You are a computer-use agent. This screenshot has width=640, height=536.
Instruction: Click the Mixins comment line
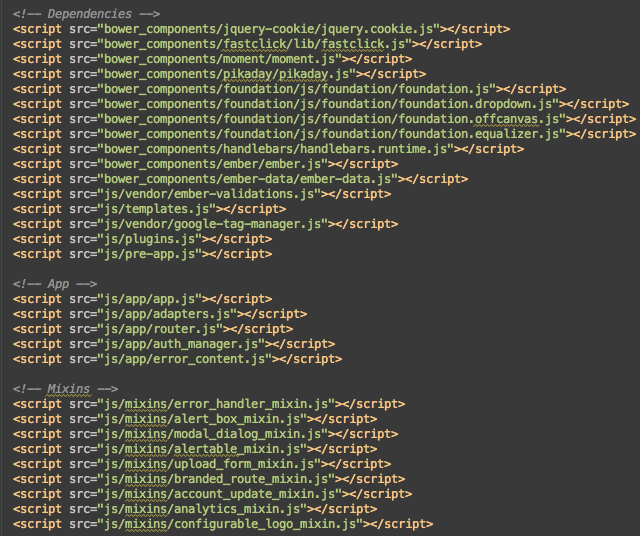[x=65, y=389]
